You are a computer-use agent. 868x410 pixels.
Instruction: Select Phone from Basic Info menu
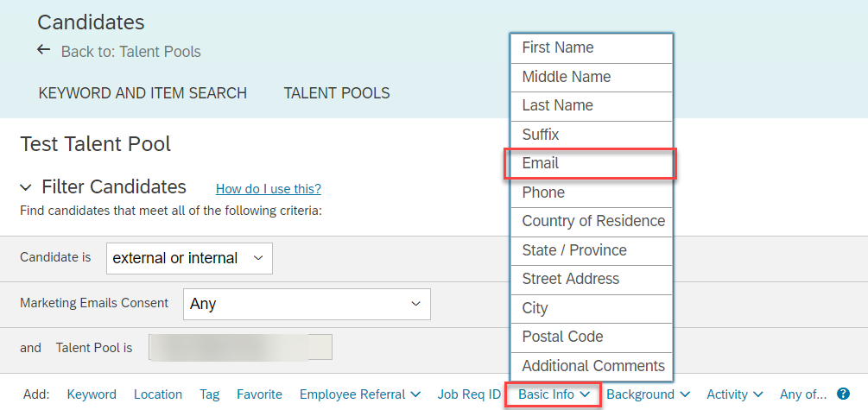pyautogui.click(x=591, y=192)
